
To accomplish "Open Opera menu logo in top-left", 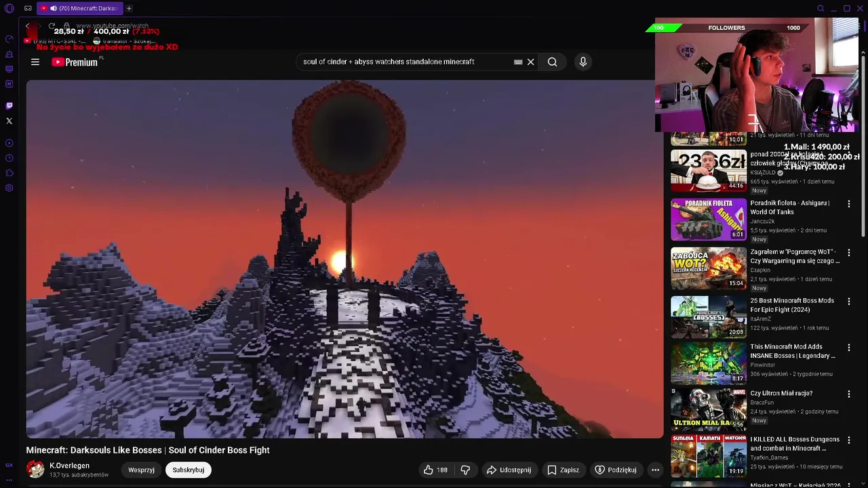I will click(x=9, y=9).
